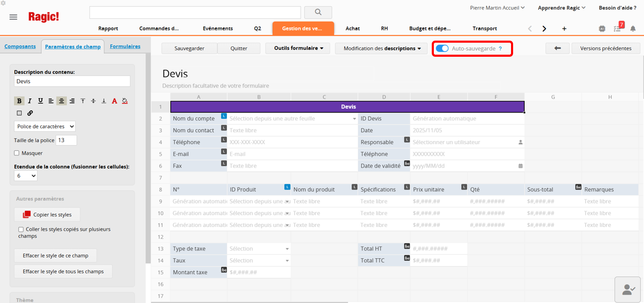The height and width of the screenshot is (303, 644).
Task: Apply italic formatting to the field
Action: tap(30, 101)
